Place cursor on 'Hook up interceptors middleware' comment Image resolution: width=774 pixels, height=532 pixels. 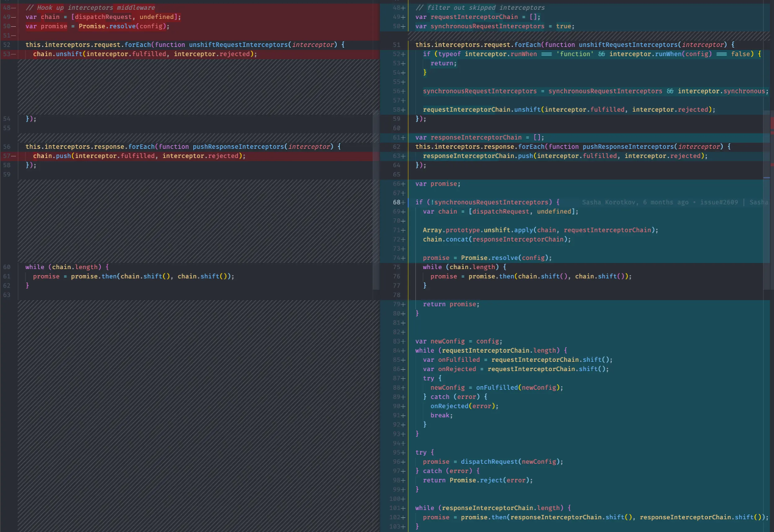click(90, 8)
